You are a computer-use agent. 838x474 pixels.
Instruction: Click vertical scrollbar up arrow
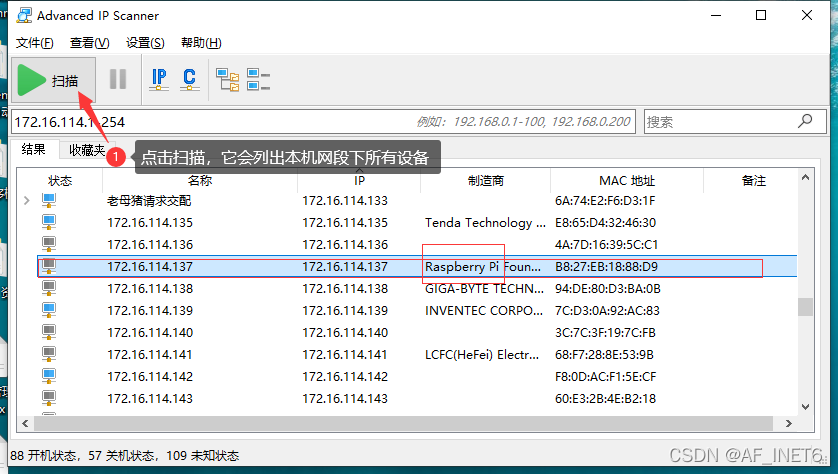point(805,177)
